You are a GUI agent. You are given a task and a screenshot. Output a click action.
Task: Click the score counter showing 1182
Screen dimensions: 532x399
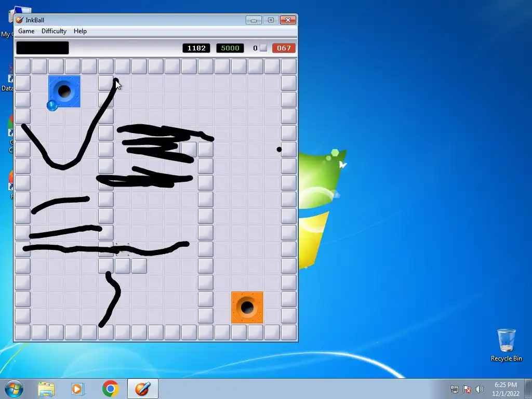click(196, 48)
